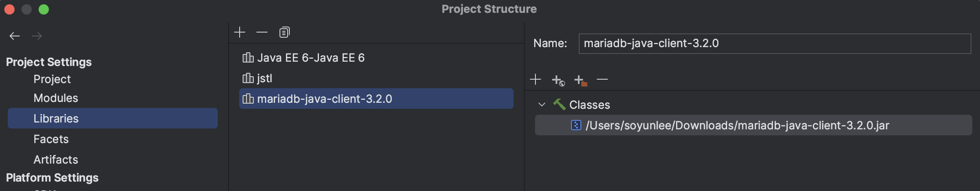Specify documentation URL for the library
980x191 pixels.
(558, 80)
